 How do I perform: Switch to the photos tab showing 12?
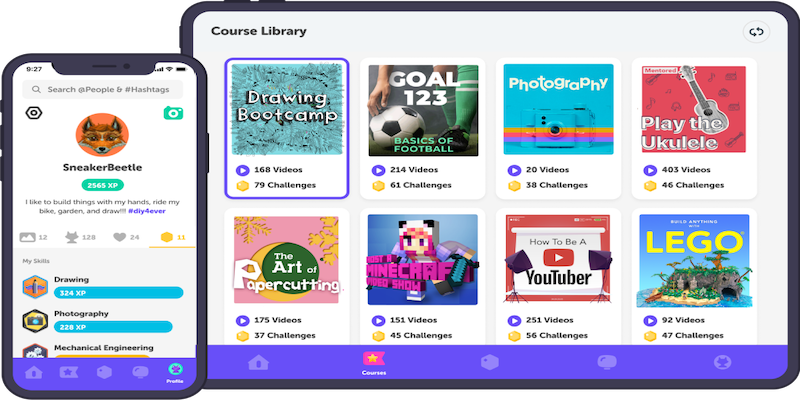coord(34,237)
